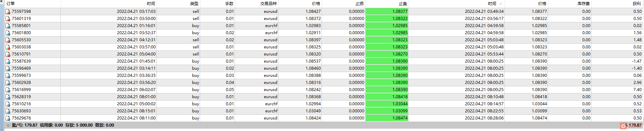Click the lot size 0.03 cell
This screenshot has height=131, width=644.
point(230,75)
